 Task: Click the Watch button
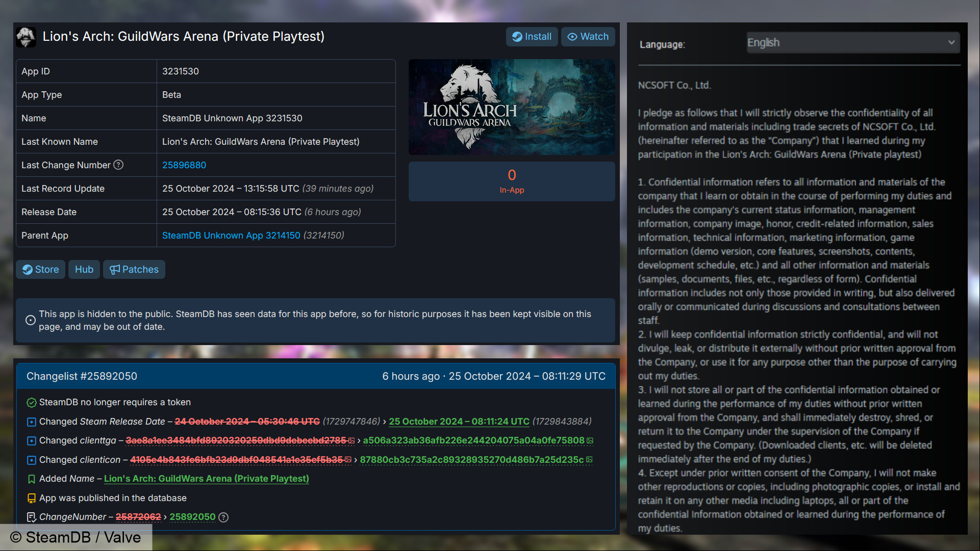588,37
